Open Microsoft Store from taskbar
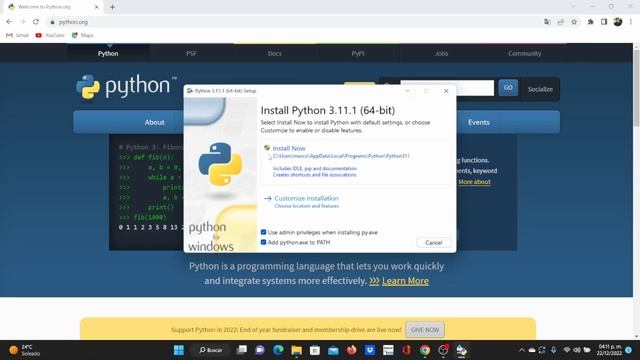Image resolution: width=640 pixels, height=360 pixels. [315, 350]
